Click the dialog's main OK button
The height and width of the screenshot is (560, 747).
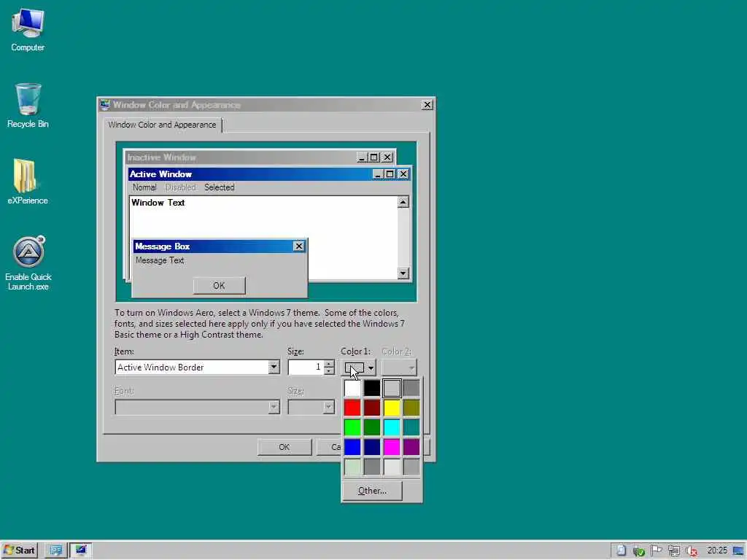click(285, 447)
